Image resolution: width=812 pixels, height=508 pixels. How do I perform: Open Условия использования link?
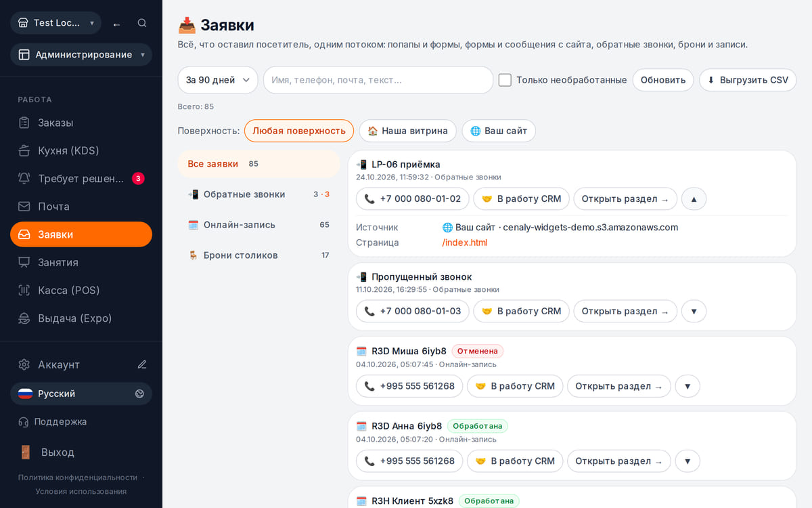[81, 491]
